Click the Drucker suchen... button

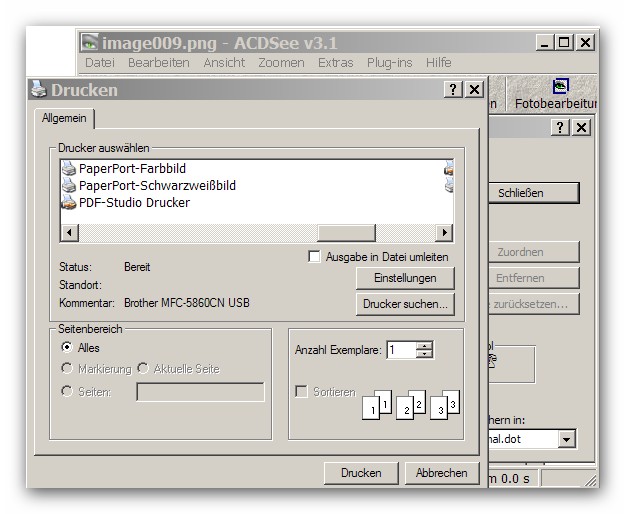point(405,304)
